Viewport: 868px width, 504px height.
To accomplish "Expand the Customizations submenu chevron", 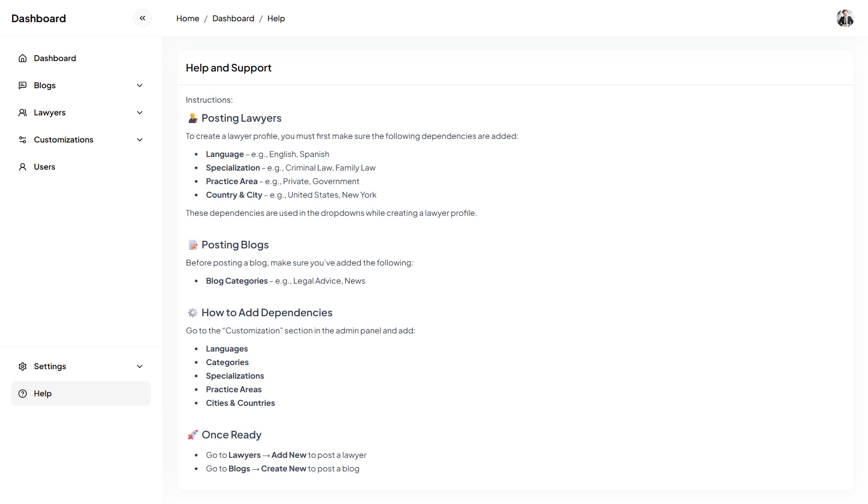I will (140, 140).
